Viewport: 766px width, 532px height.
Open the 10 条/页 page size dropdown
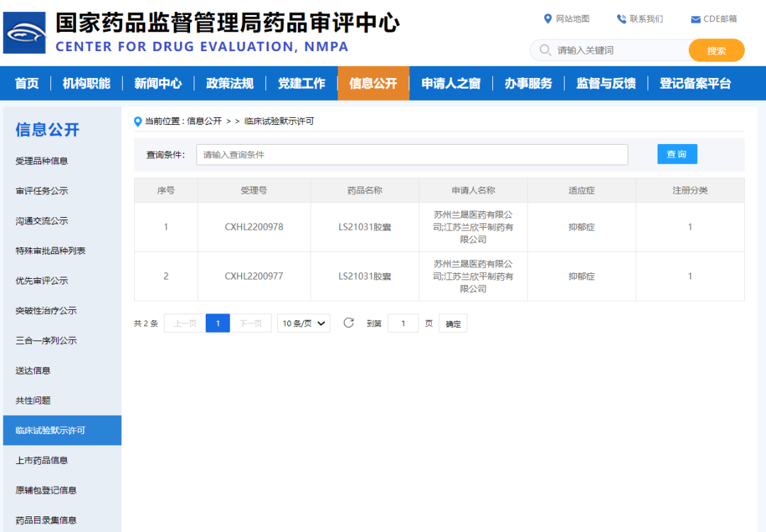point(304,323)
